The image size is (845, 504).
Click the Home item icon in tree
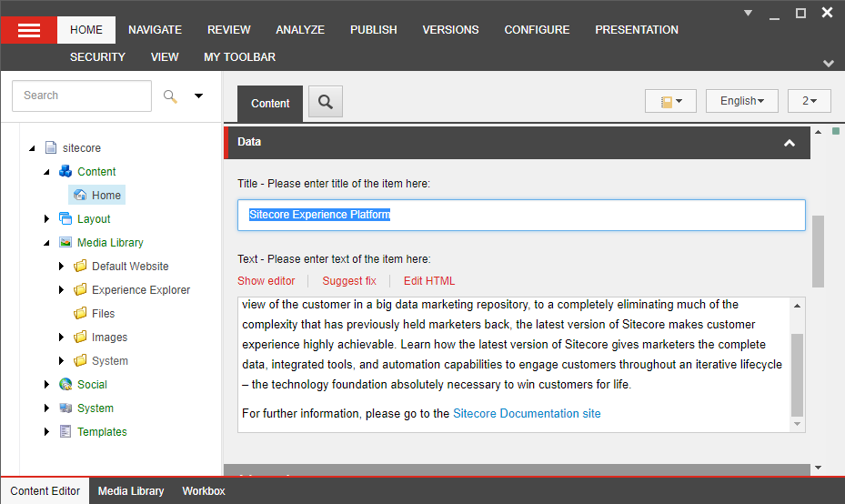pyautogui.click(x=80, y=195)
